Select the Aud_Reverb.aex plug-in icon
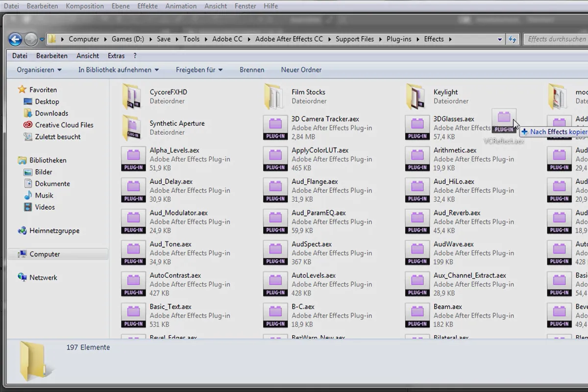 point(417,222)
